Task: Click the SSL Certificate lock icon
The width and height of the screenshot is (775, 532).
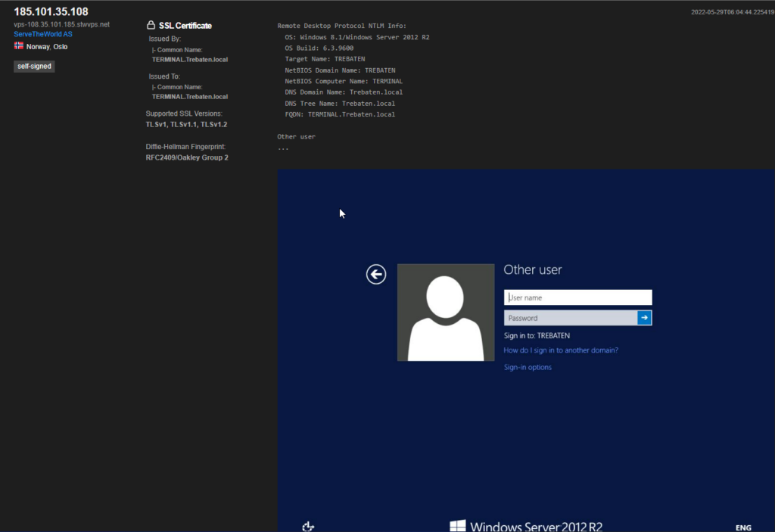Action: point(151,25)
